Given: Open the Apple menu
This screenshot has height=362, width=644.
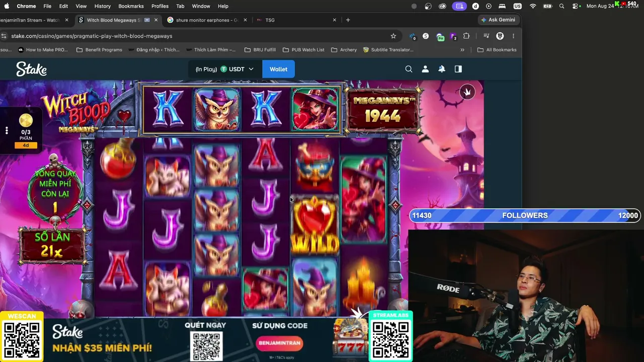Looking at the screenshot, I should tap(7, 6).
